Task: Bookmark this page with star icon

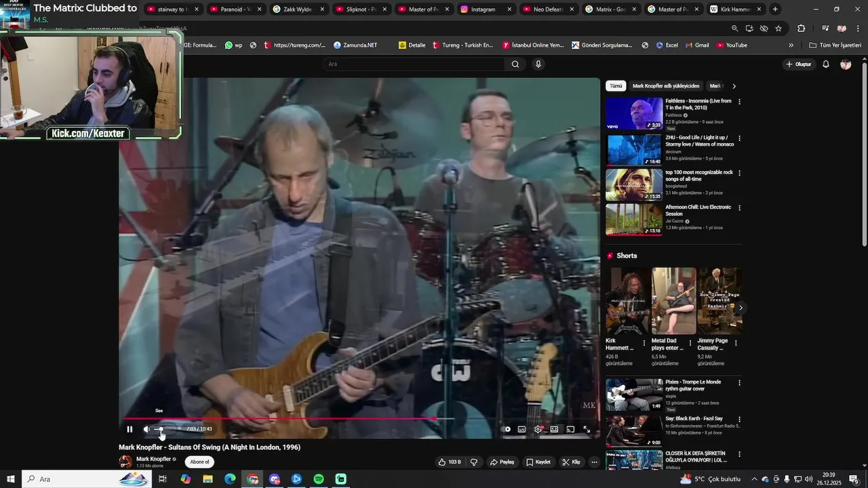Action: (x=778, y=28)
